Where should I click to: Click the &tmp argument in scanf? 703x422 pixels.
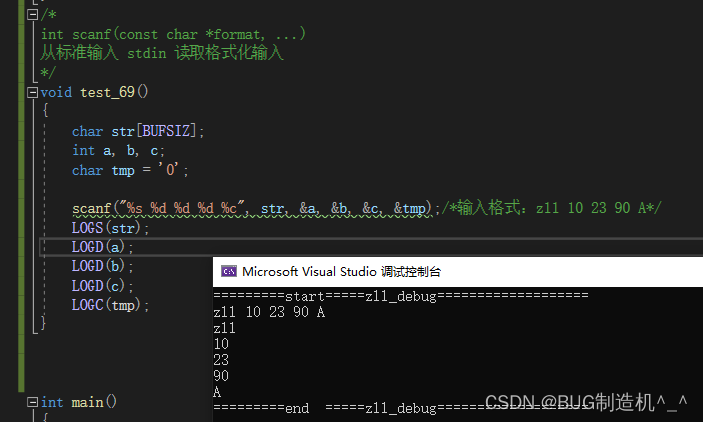409,209
